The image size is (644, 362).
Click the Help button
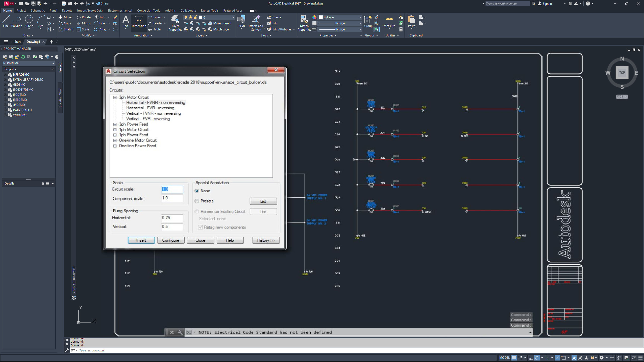(230, 241)
